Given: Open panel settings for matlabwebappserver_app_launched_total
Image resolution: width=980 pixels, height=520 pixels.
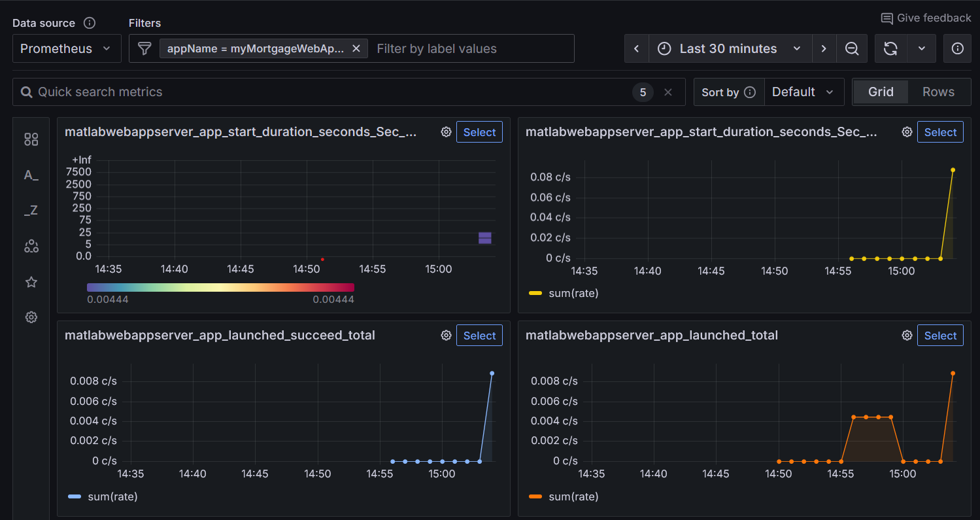Looking at the screenshot, I should [907, 335].
